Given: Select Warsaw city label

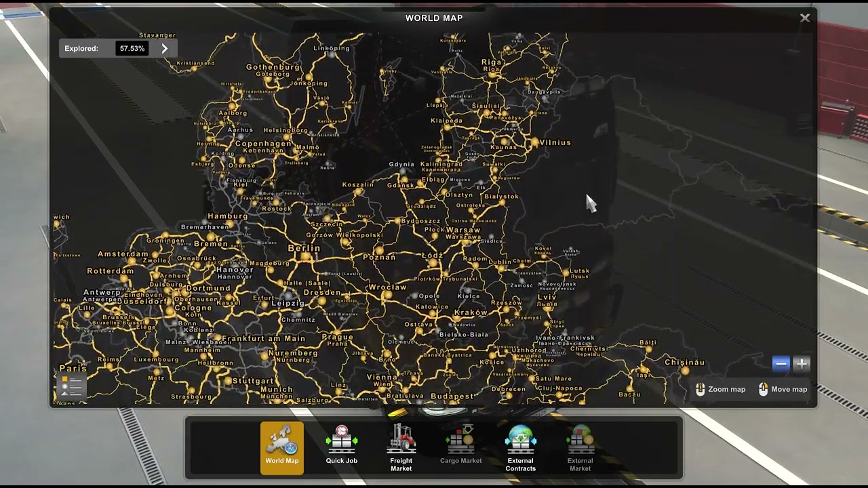Looking at the screenshot, I should (x=463, y=230).
